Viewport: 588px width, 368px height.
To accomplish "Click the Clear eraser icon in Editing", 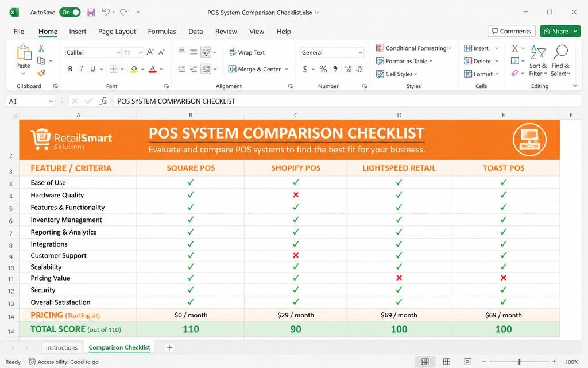I will pyautogui.click(x=515, y=73).
